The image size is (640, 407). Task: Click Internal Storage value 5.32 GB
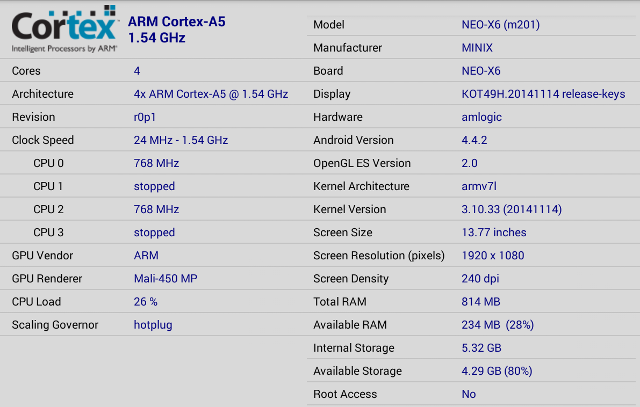coord(481,348)
